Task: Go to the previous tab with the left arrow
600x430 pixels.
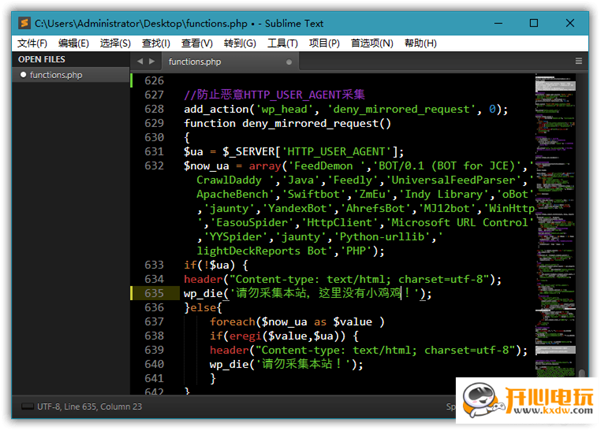Action: 140,61
